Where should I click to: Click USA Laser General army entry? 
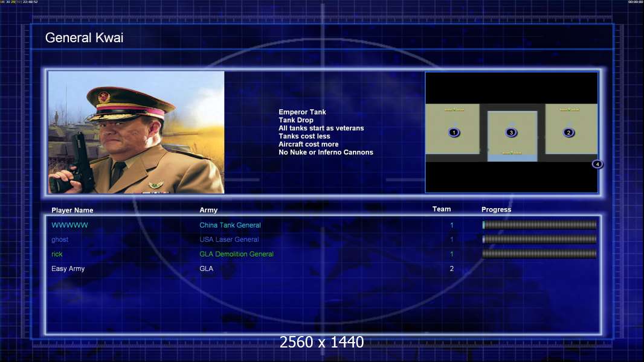pyautogui.click(x=229, y=240)
